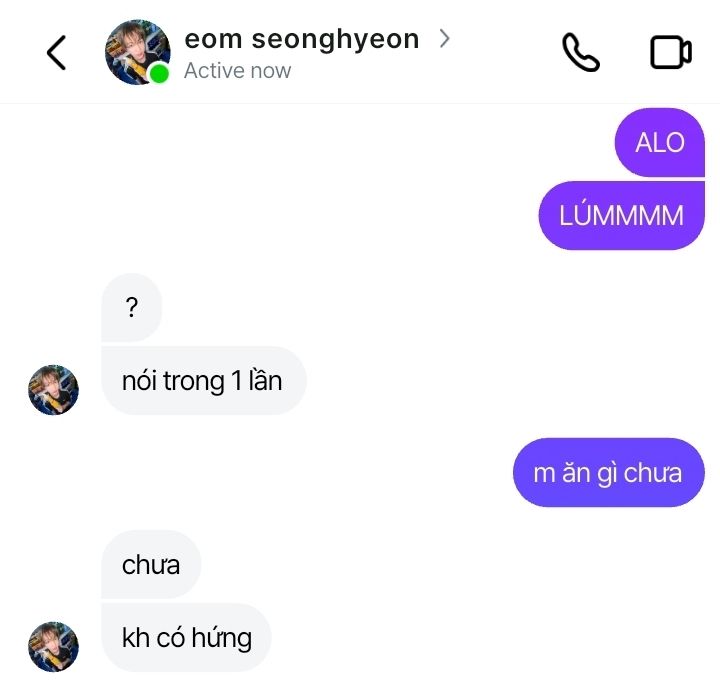
Task: Open profile by tapping eom seonghyeon name
Action: point(302,39)
